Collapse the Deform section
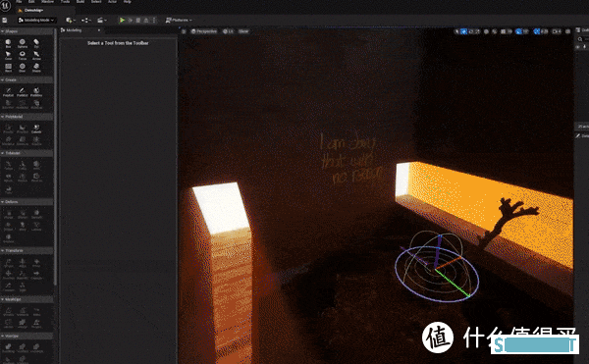Screen dimensions: 589x364 [x=3, y=202]
